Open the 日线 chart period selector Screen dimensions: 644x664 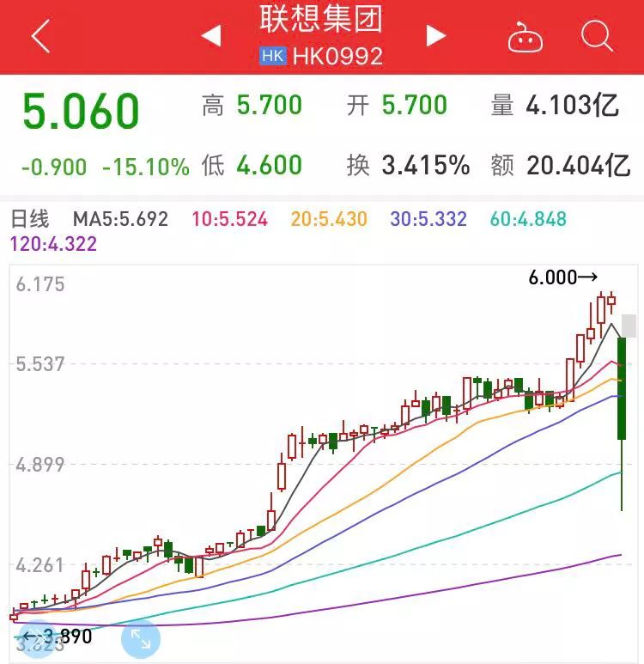(30, 219)
